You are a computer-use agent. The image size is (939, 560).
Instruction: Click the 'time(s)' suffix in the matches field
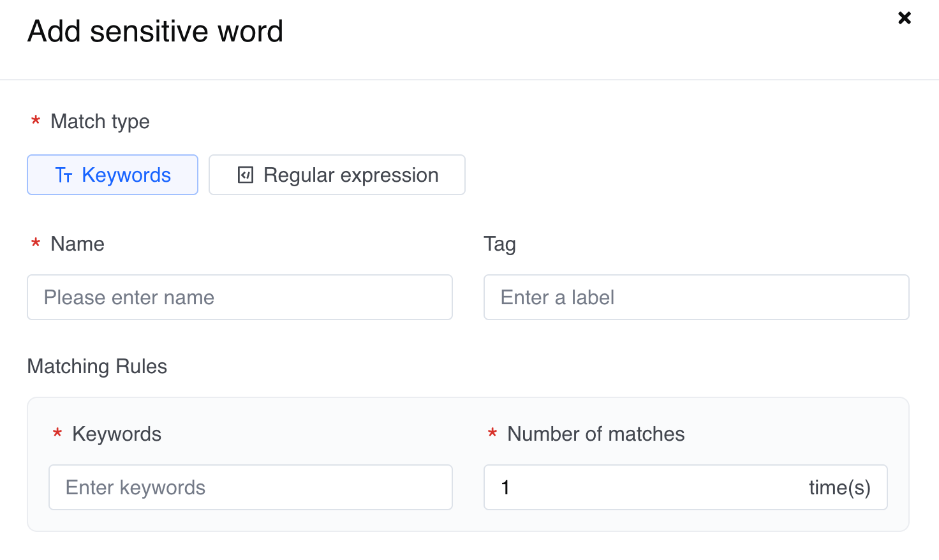(x=839, y=488)
